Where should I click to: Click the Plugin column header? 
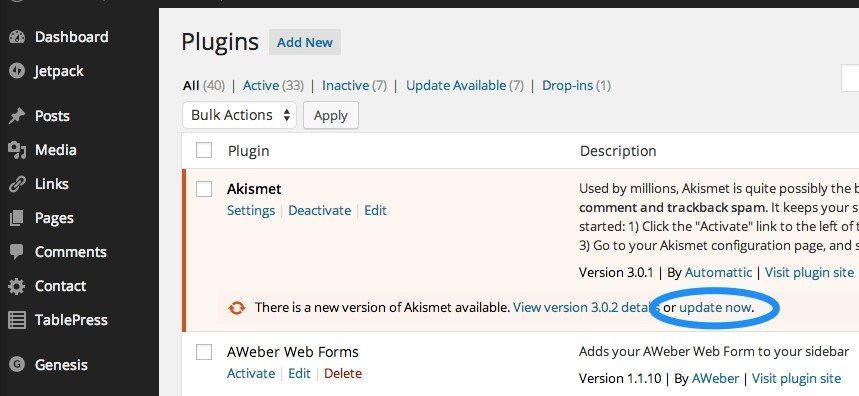coord(248,151)
